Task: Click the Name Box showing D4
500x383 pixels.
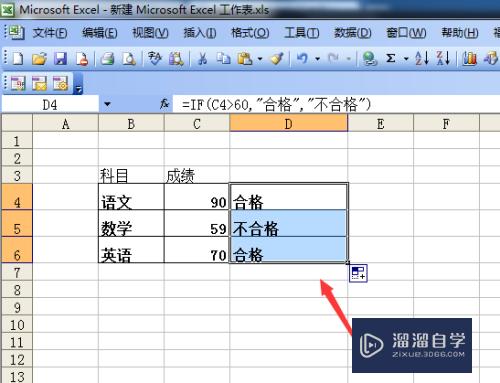Action: click(50, 105)
